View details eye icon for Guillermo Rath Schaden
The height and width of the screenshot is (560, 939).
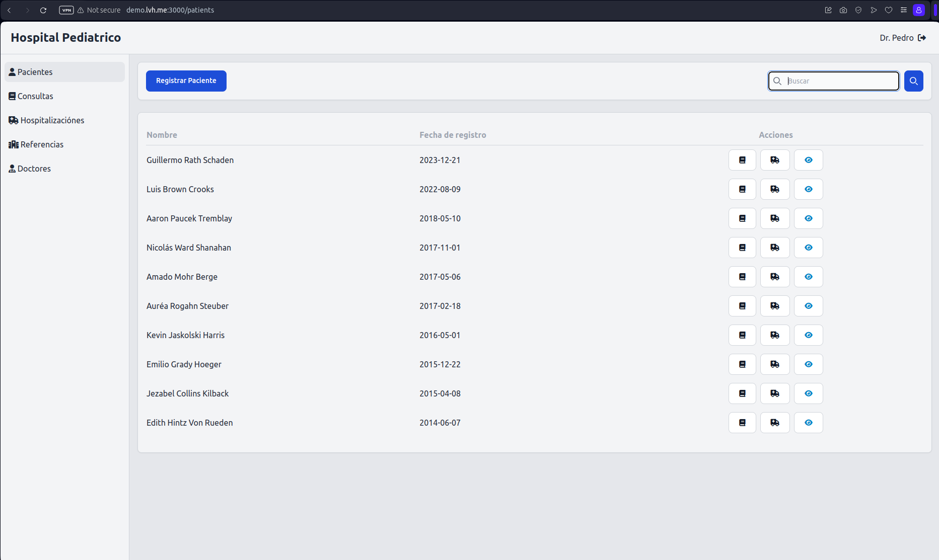coord(809,160)
